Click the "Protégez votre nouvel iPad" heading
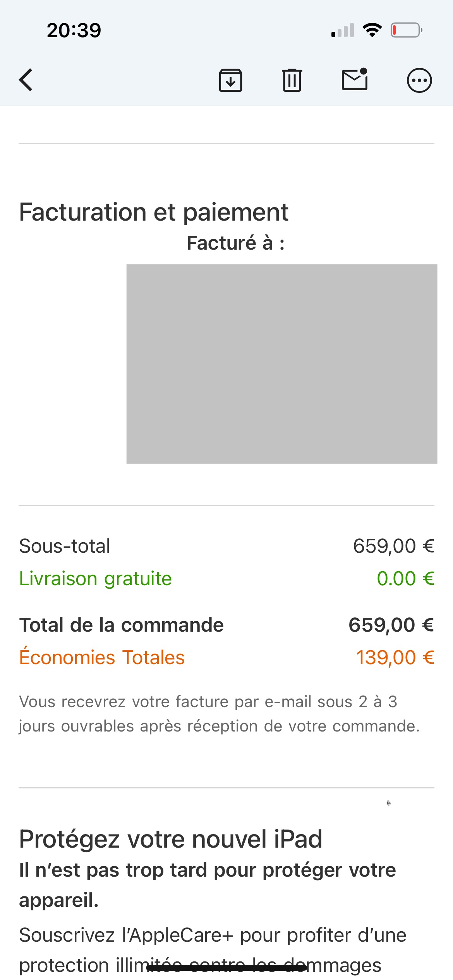Viewport: 453px width, 980px height. pos(171,839)
